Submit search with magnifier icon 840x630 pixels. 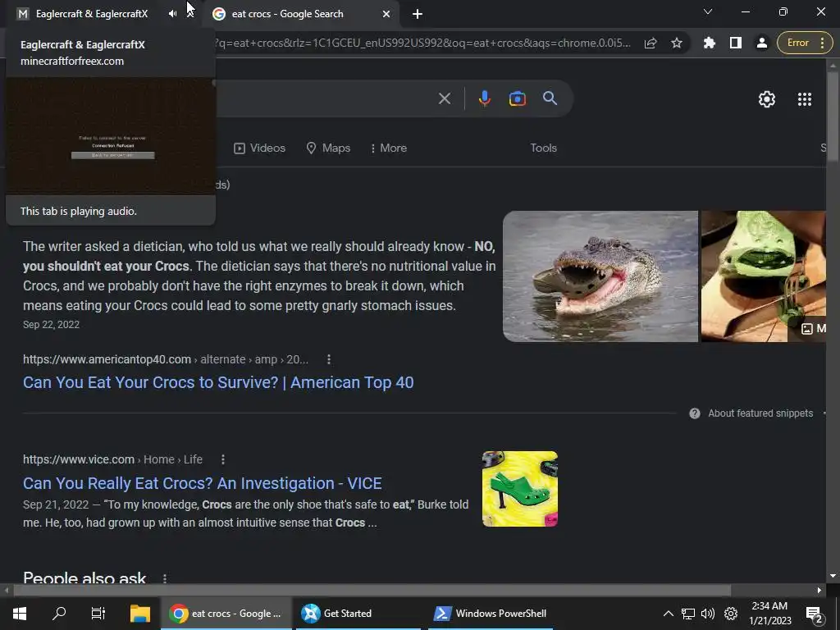pos(550,98)
